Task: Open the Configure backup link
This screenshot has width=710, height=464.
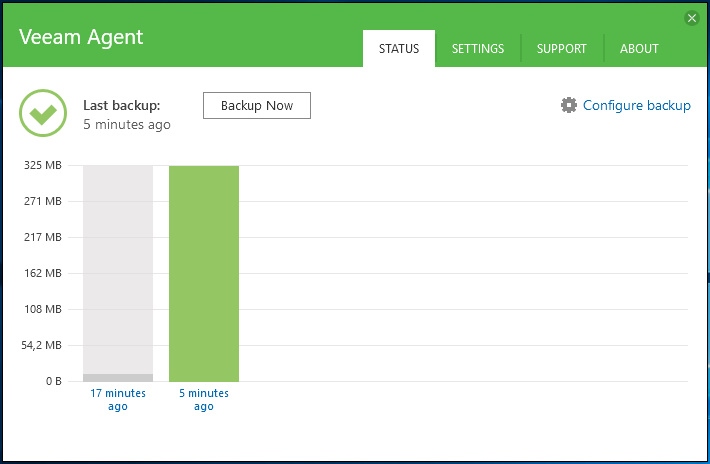Action: (636, 105)
